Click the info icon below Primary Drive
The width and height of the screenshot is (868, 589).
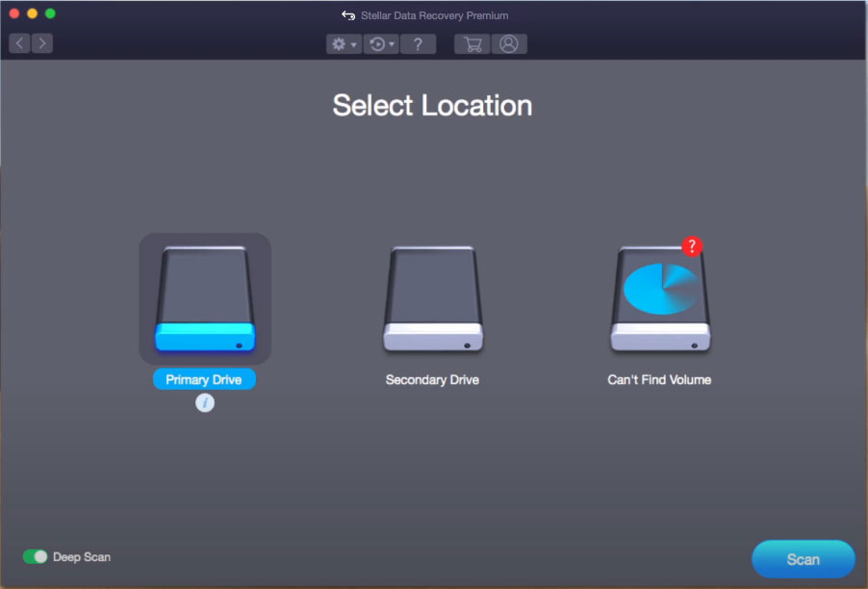point(204,402)
